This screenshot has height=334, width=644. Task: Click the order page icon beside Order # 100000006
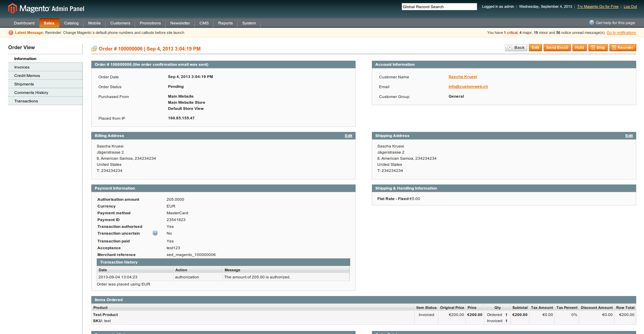[x=94, y=48]
